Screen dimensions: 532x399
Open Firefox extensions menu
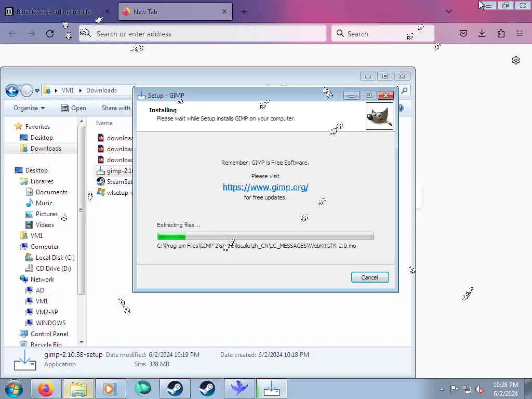click(x=501, y=33)
